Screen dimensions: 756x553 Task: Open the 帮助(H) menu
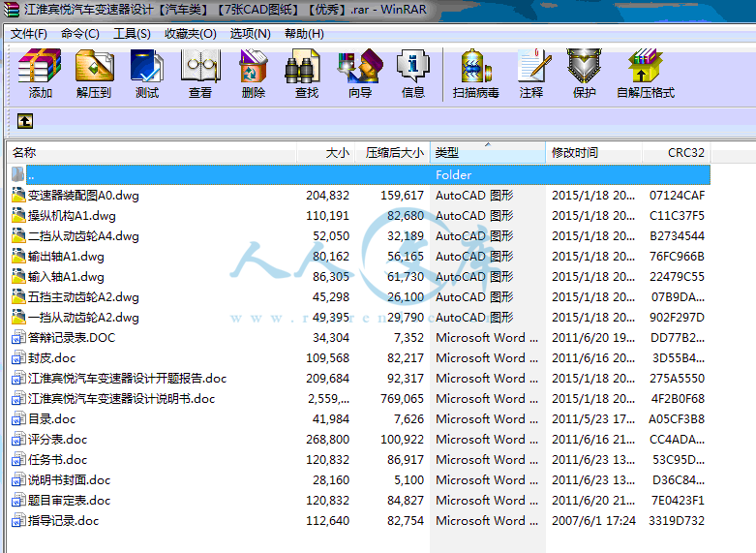click(304, 34)
